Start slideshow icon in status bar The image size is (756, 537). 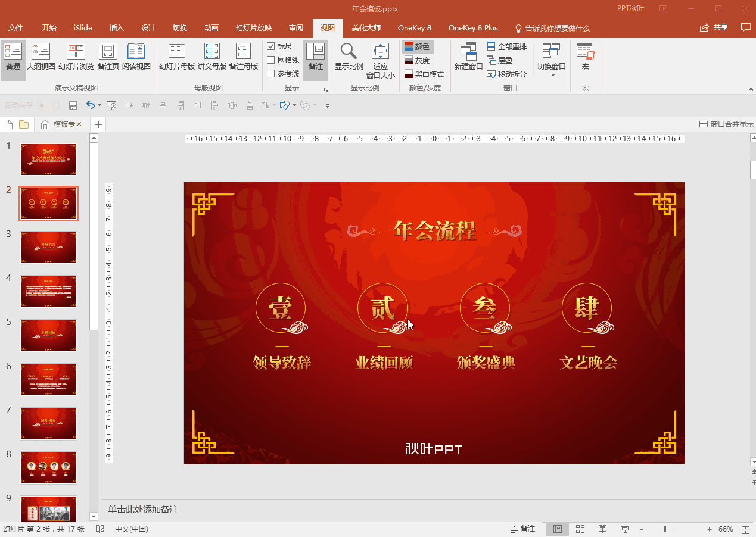point(625,529)
